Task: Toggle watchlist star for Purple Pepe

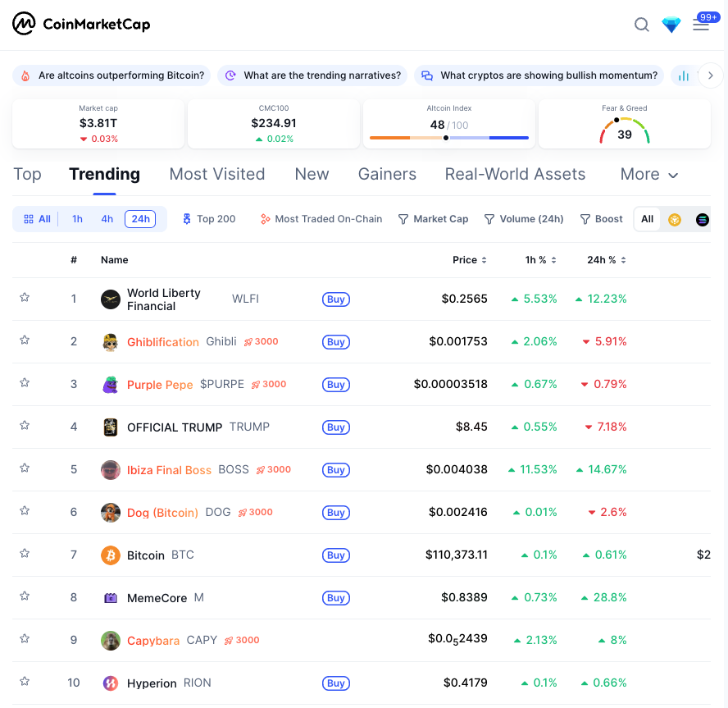Action: click(x=25, y=383)
